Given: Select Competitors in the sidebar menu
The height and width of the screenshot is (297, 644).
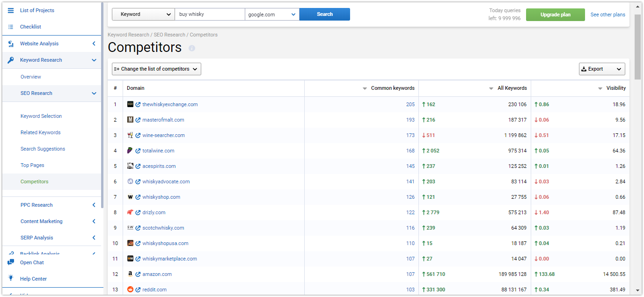Looking at the screenshot, I should pos(35,181).
